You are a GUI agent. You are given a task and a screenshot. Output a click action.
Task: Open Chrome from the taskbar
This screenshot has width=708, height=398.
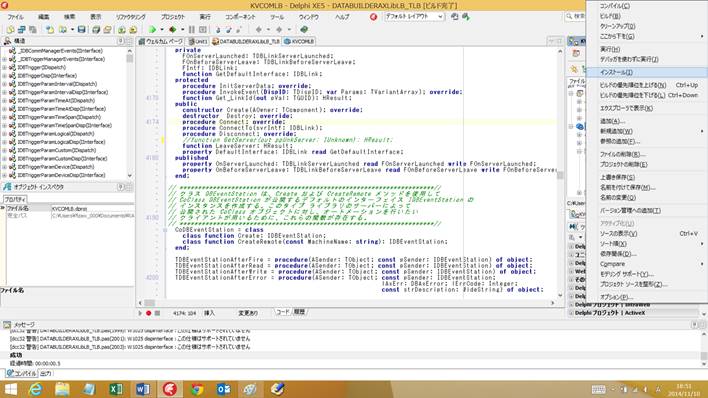coord(196,389)
